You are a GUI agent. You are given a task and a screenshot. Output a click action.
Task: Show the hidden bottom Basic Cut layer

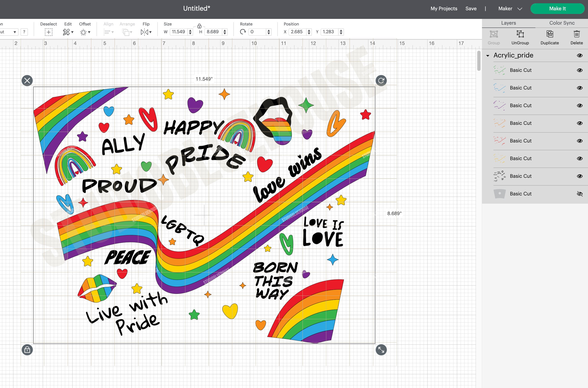tap(580, 194)
